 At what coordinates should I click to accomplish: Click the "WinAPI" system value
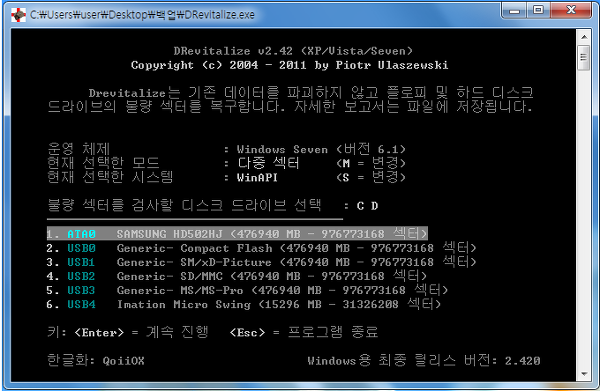coord(257,178)
